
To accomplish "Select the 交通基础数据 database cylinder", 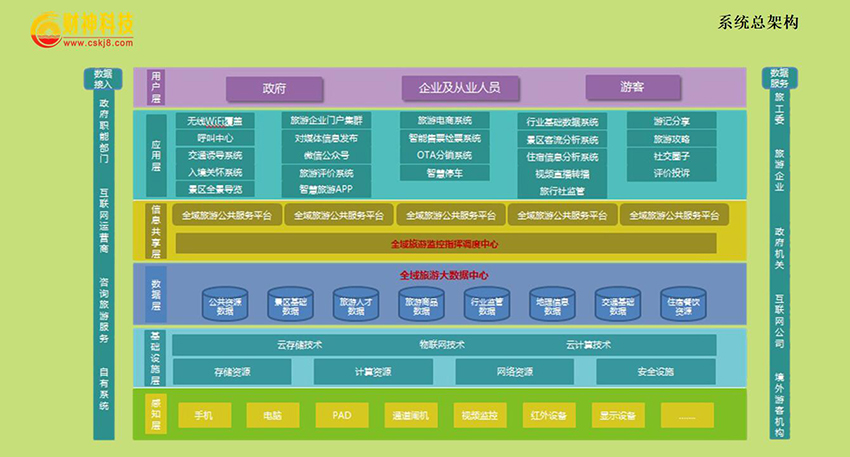I will pyautogui.click(x=617, y=304).
